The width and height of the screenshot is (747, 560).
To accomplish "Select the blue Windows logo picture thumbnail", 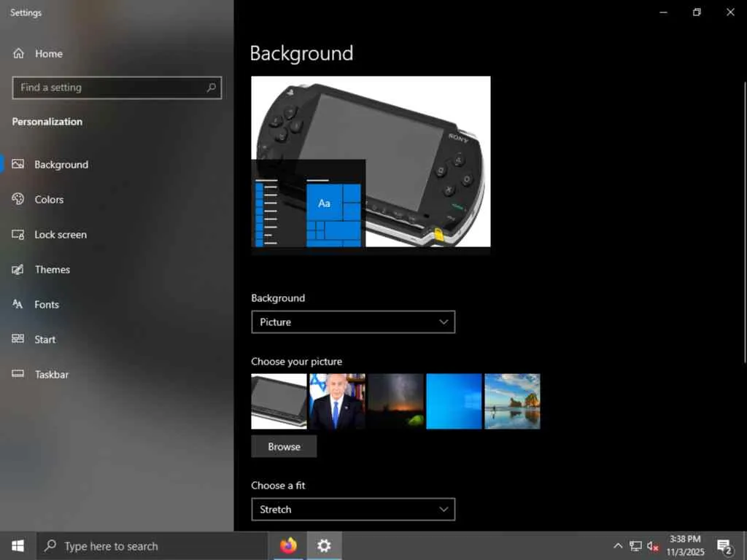I will click(454, 402).
